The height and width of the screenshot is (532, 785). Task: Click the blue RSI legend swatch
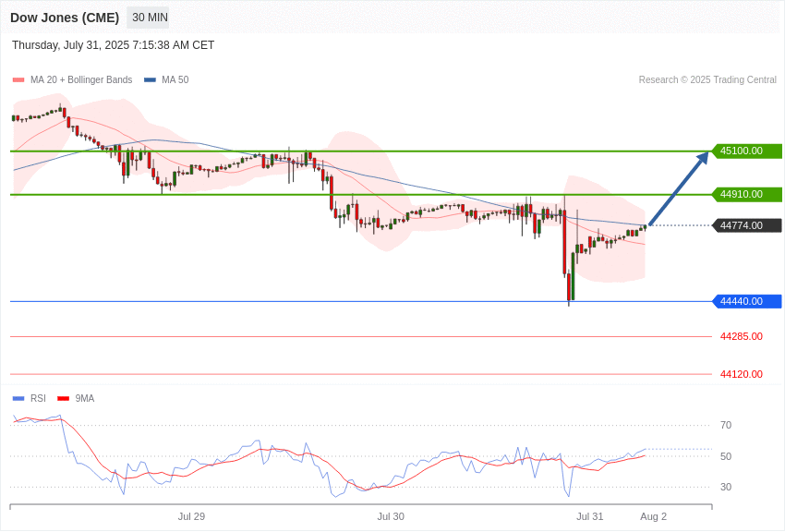coord(18,398)
